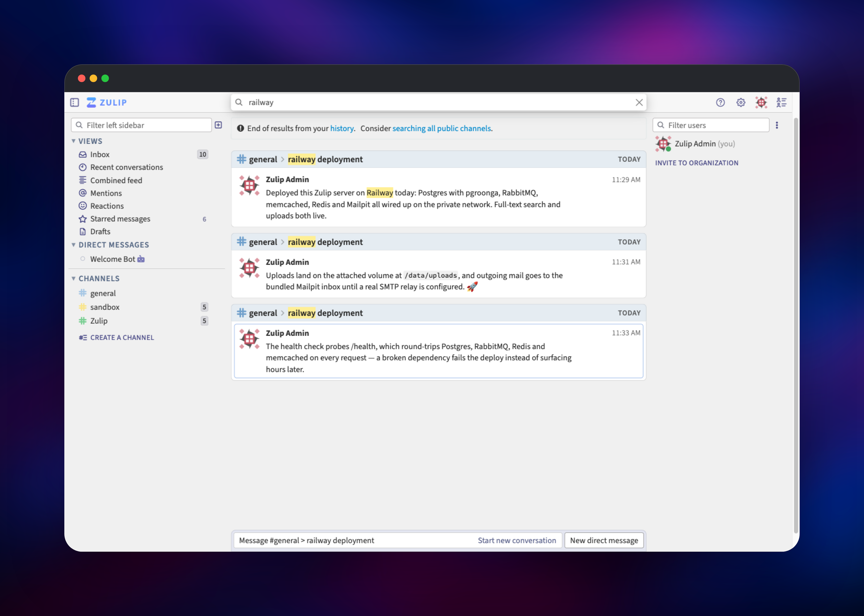Click searching all public channels link

pos(441,128)
